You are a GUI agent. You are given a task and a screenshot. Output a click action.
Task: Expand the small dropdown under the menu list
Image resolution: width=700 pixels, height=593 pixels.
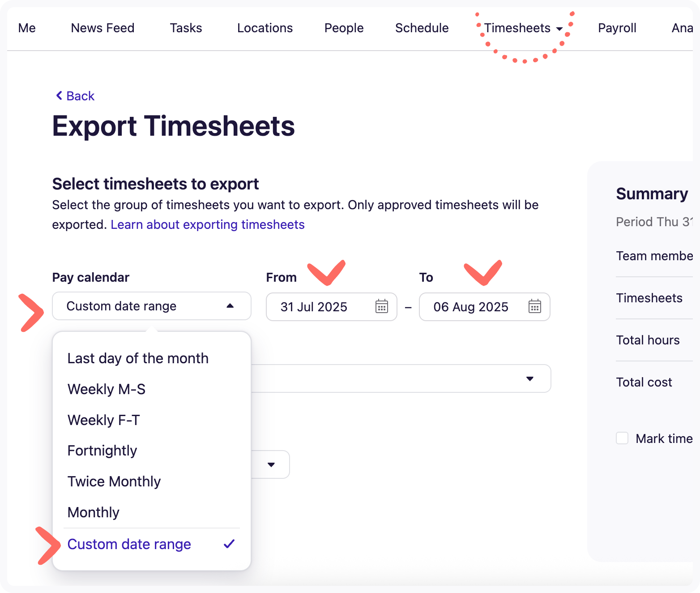coord(271,464)
